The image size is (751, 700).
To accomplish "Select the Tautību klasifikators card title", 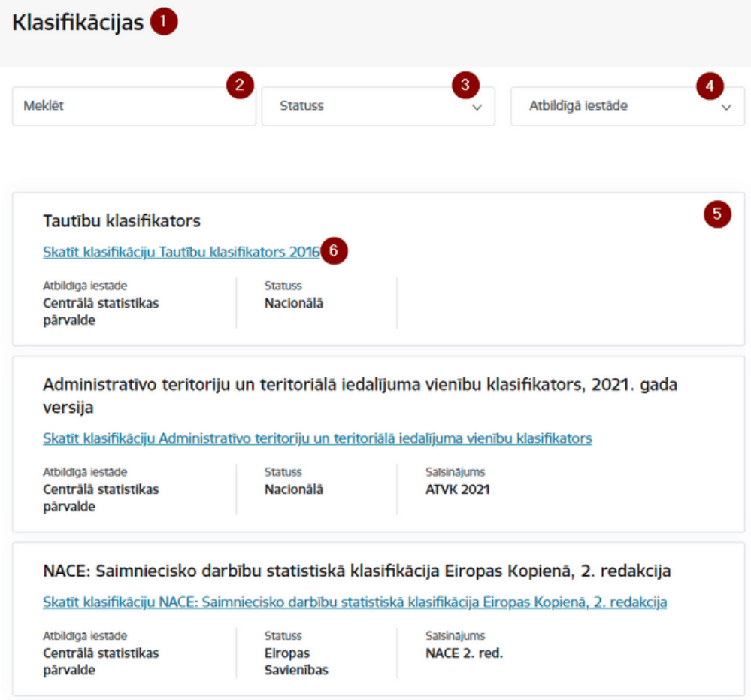I will click(x=122, y=221).
